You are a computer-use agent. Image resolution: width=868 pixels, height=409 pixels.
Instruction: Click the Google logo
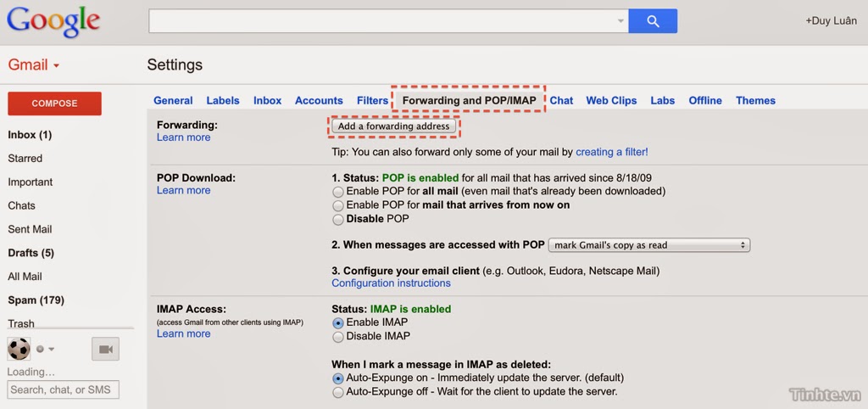pos(53,23)
